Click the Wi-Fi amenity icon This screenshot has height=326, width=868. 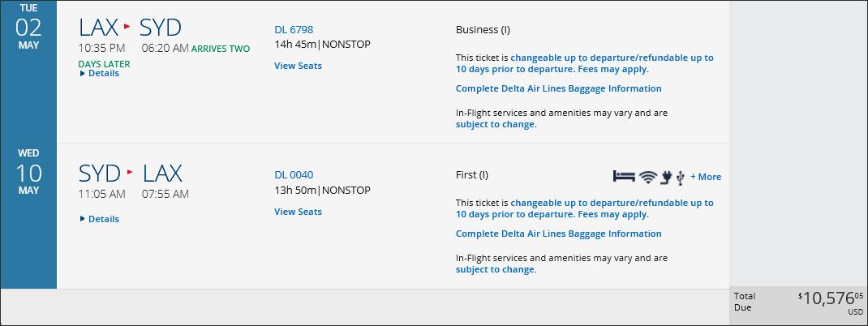(647, 177)
